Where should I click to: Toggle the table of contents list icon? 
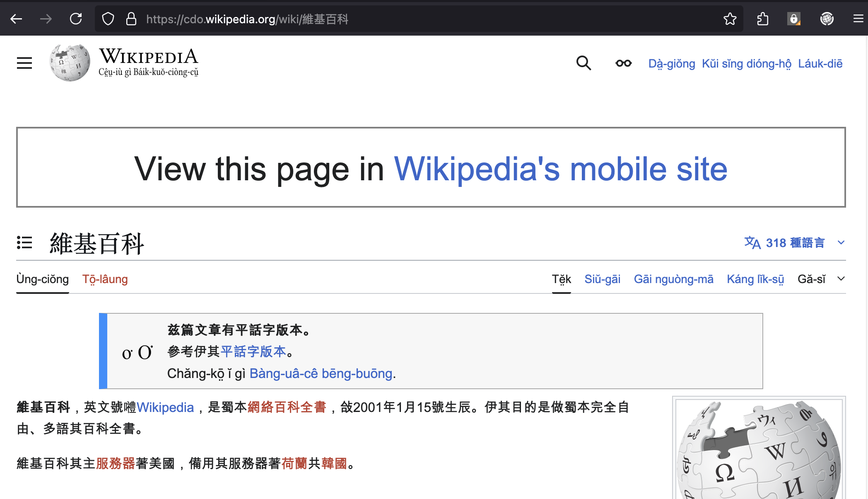point(24,242)
